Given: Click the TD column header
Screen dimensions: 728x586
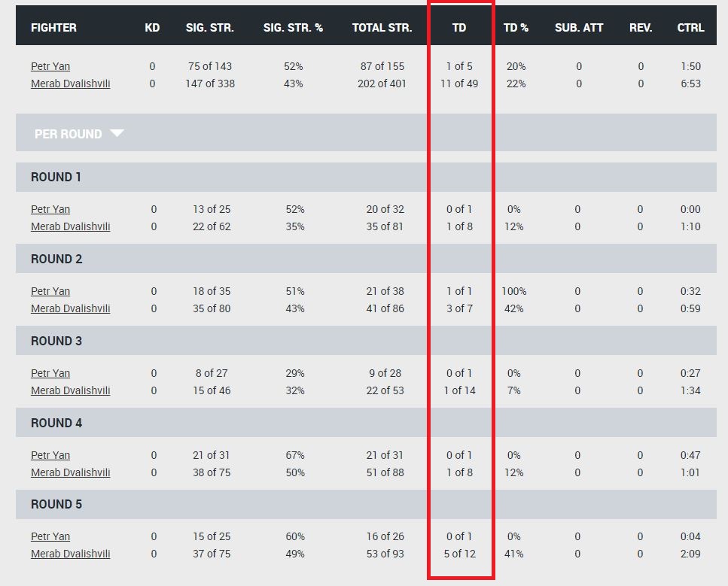Looking at the screenshot, I should point(459,28).
